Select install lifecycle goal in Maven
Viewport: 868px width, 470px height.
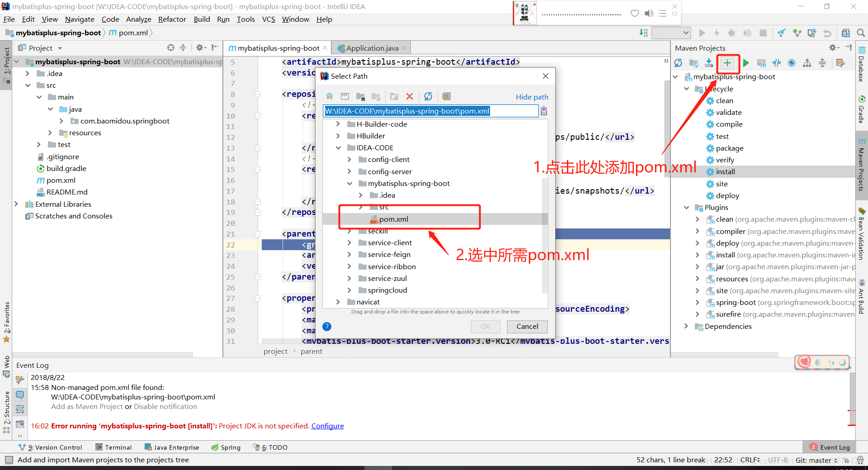[725, 172]
